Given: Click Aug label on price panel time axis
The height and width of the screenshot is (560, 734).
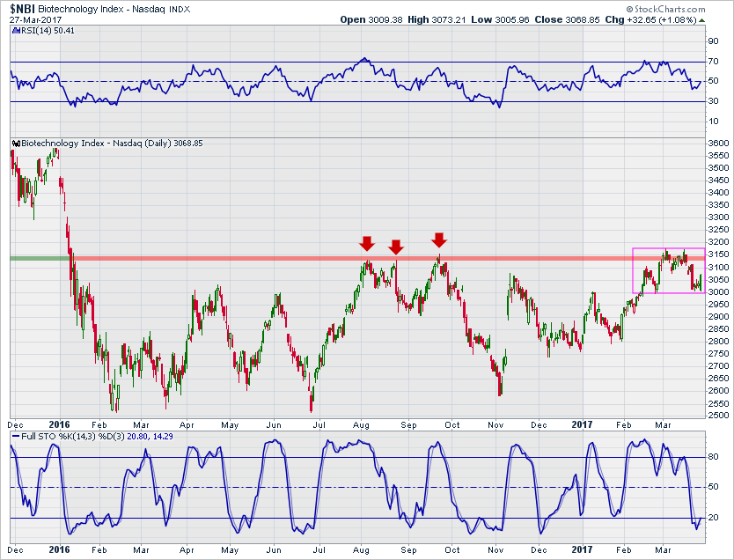Looking at the screenshot, I should click(361, 425).
